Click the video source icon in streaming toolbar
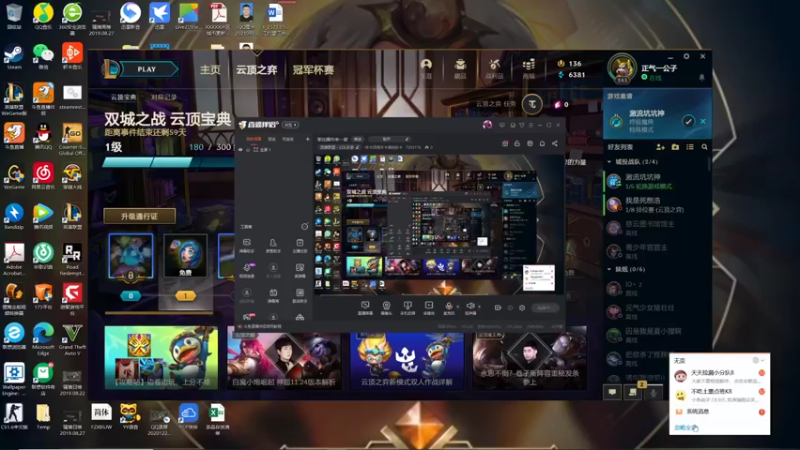800x450 pixels. pyautogui.click(x=429, y=307)
